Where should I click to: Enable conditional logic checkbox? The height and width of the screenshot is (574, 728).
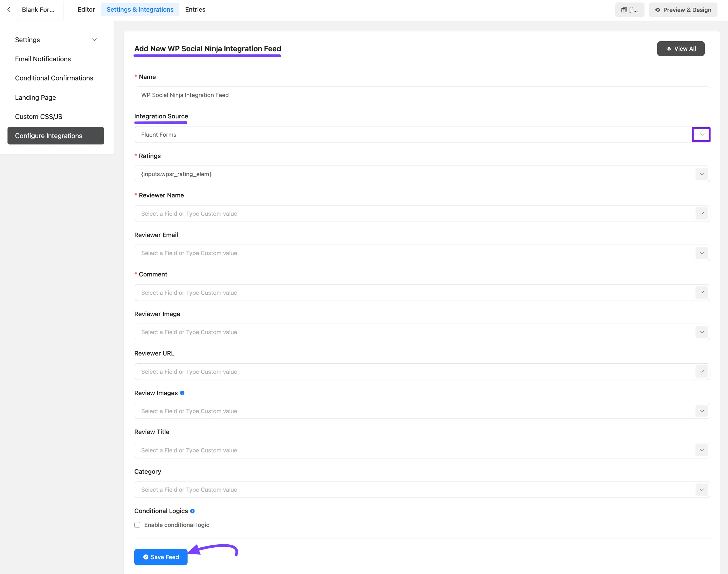click(x=137, y=525)
